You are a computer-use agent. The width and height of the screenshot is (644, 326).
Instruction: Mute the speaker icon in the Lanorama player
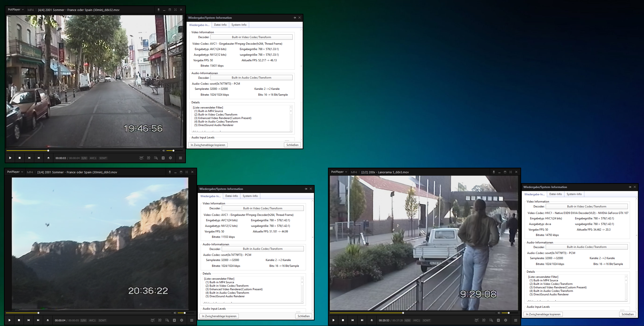click(x=499, y=313)
